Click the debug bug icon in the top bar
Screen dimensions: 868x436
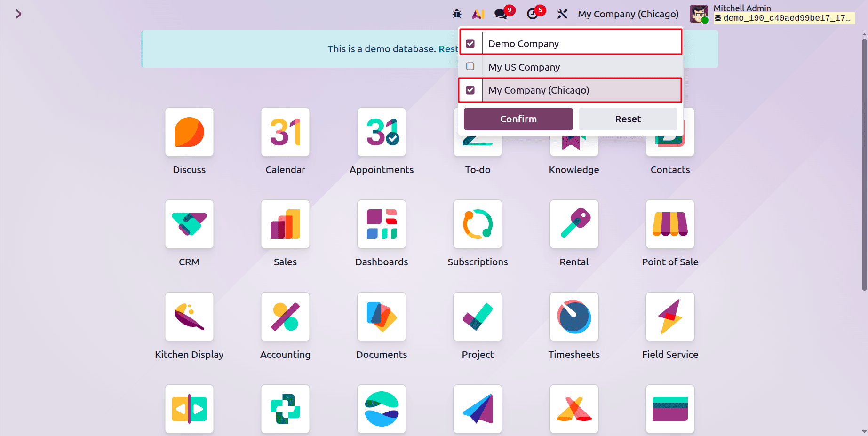[456, 14]
